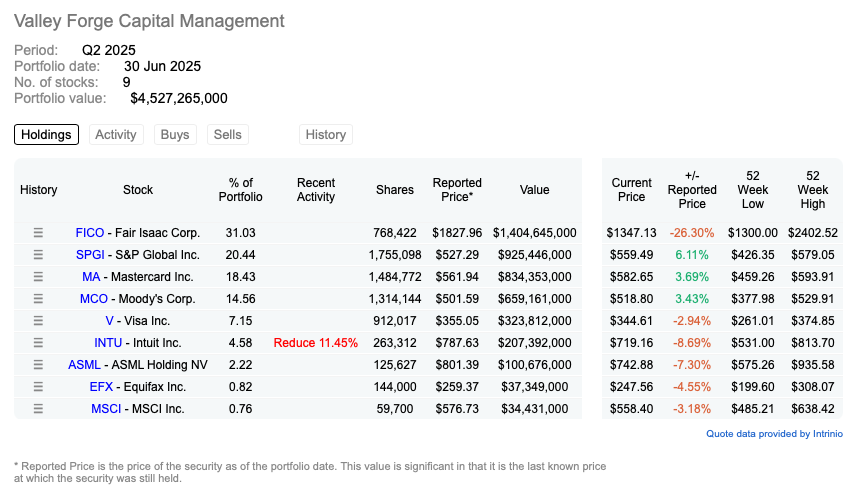Open the MA ticker link
853x495 pixels.
(91, 277)
